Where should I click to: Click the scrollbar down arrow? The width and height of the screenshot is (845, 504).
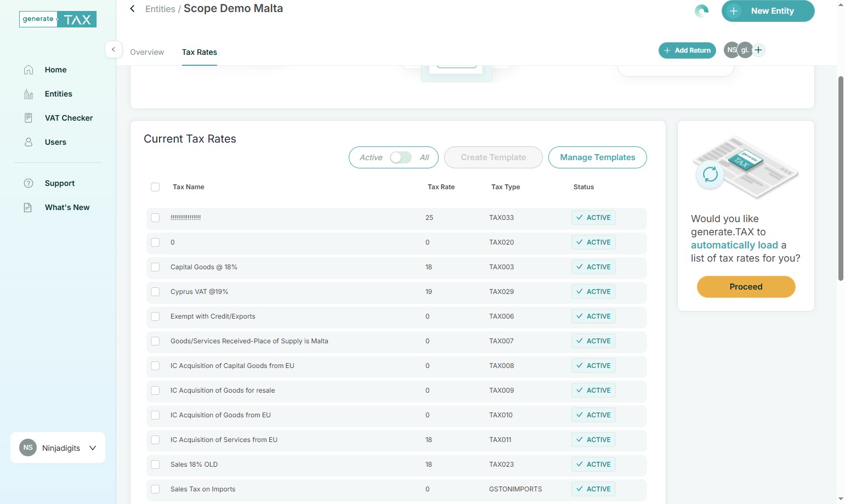[841, 499]
